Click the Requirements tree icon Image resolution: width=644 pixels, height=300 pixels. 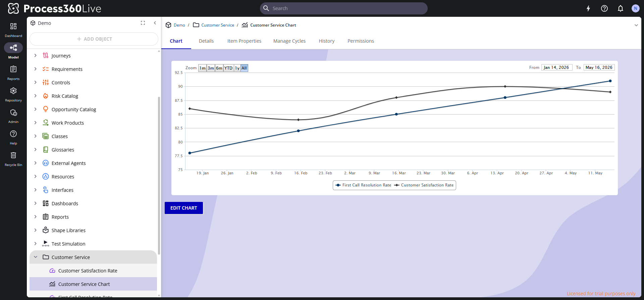click(x=46, y=69)
